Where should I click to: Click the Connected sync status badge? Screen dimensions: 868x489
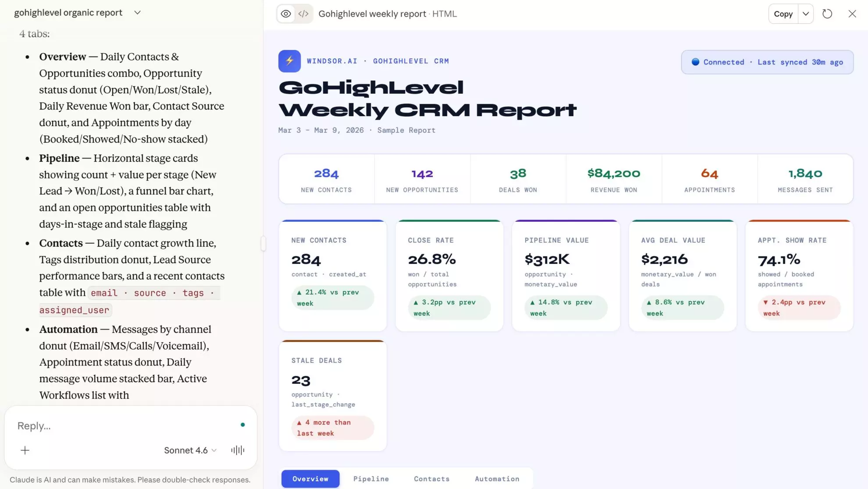pyautogui.click(x=767, y=62)
